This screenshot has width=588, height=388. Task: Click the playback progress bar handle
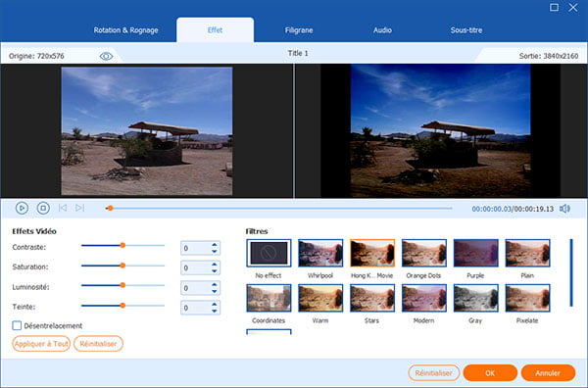[110, 208]
